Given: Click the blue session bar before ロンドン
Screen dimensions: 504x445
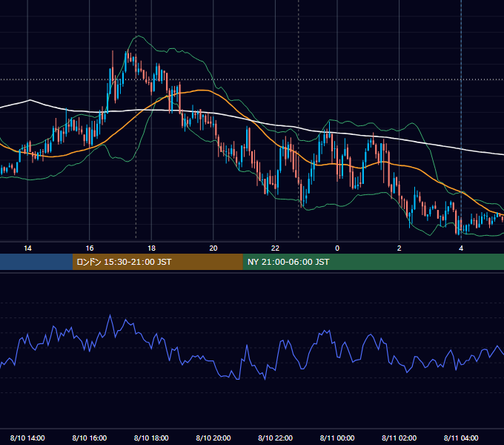Looking at the screenshot, I should coord(36,262).
